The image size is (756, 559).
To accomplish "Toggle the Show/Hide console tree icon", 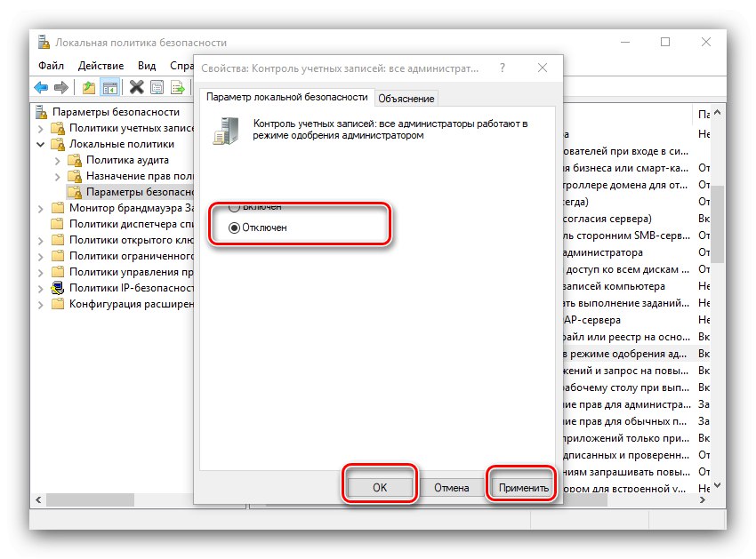I will tap(110, 87).
